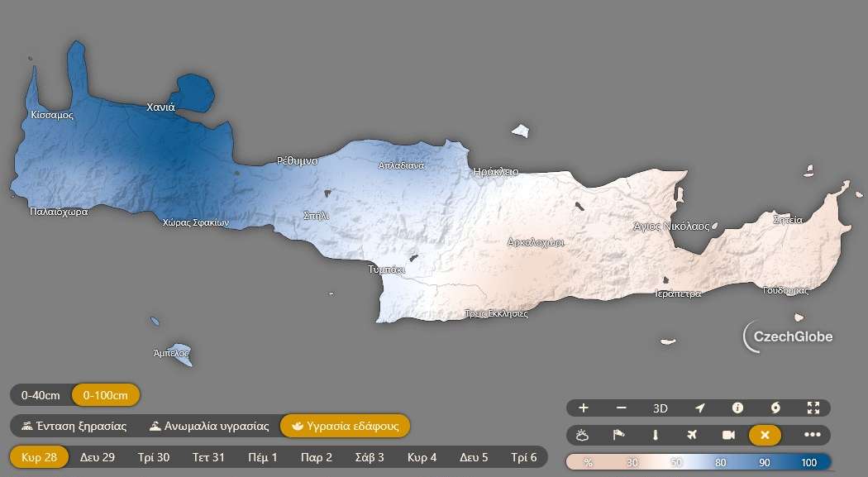Image resolution: width=868 pixels, height=477 pixels.
Task: Expand the three-dots more options
Action: (812, 435)
